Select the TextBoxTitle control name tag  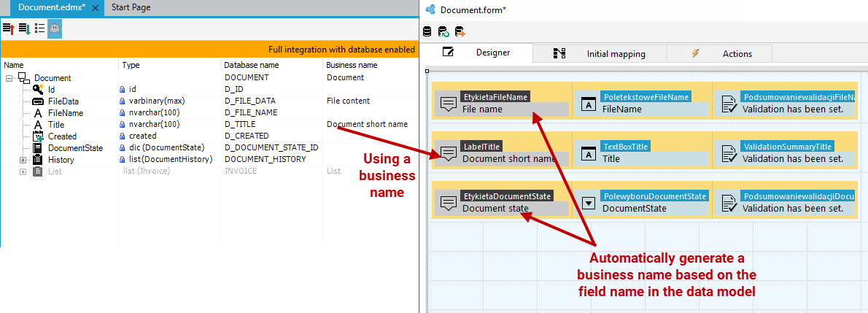(626, 146)
